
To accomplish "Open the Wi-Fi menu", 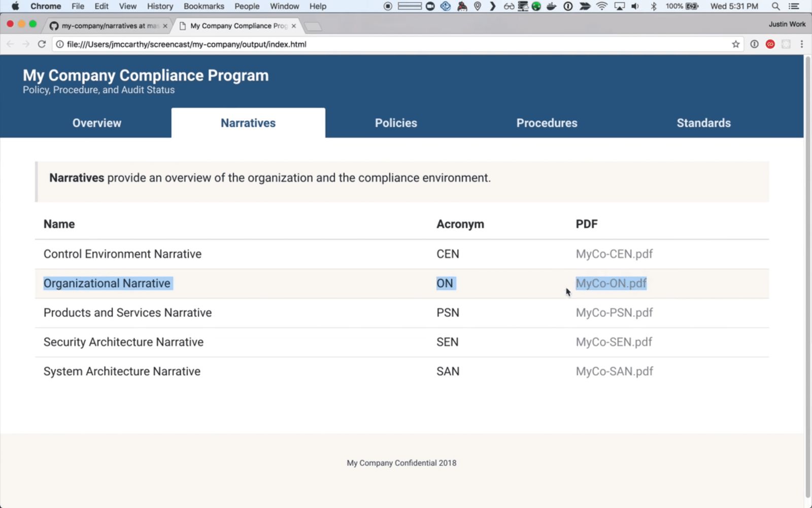I will point(602,6).
